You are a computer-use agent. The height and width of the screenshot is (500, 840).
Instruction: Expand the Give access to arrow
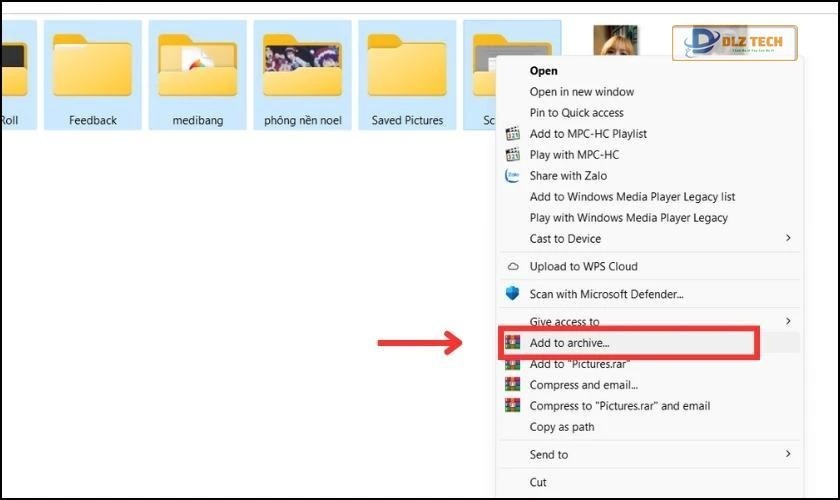click(788, 321)
